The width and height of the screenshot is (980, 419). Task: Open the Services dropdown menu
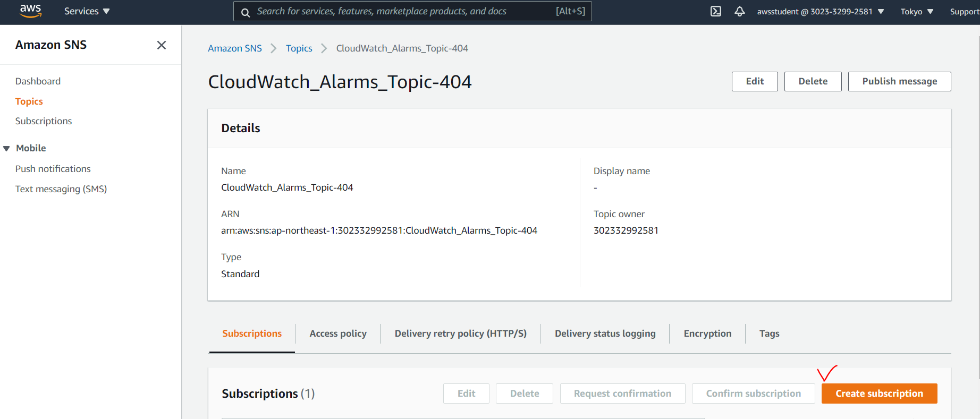coord(87,11)
